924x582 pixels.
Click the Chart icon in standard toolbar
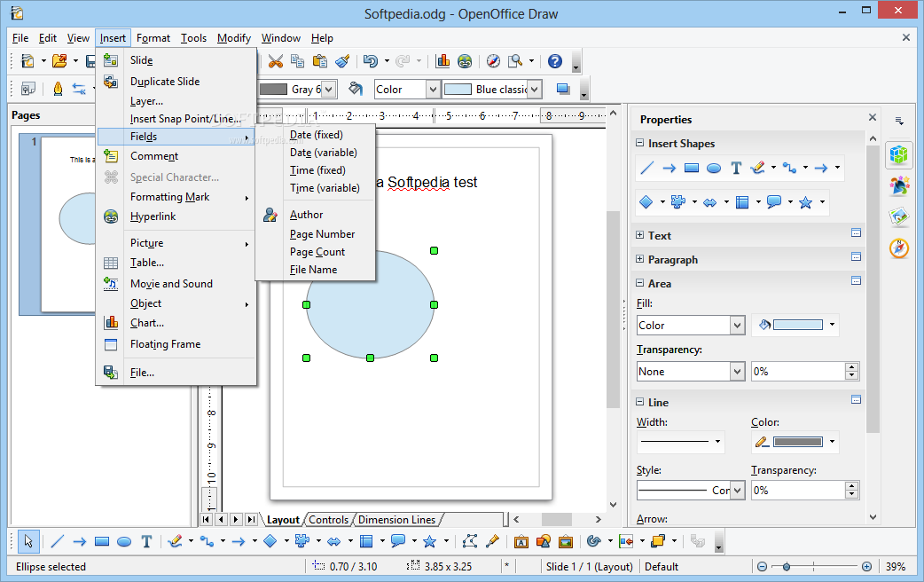click(x=442, y=60)
